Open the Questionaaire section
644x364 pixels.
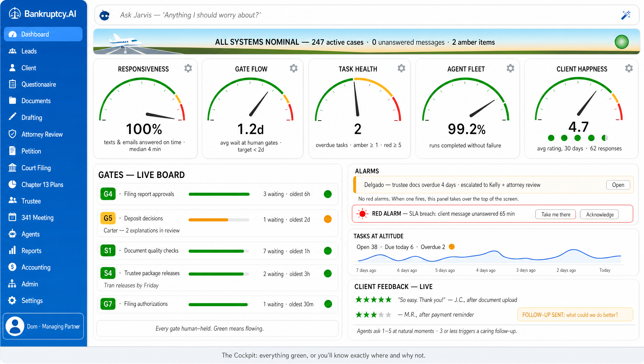[43, 84]
